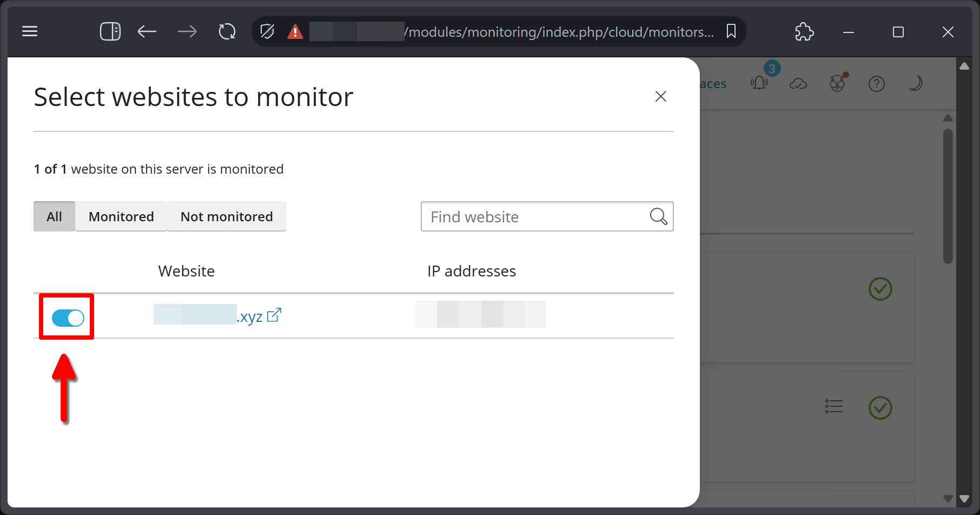Toggle monitoring for the .xyz website
This screenshot has height=515, width=980.
click(x=68, y=318)
